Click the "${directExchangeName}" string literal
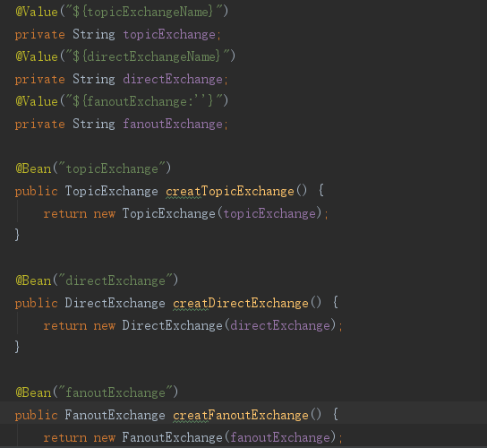Image resolution: width=487 pixels, height=448 pixels. pos(147,56)
